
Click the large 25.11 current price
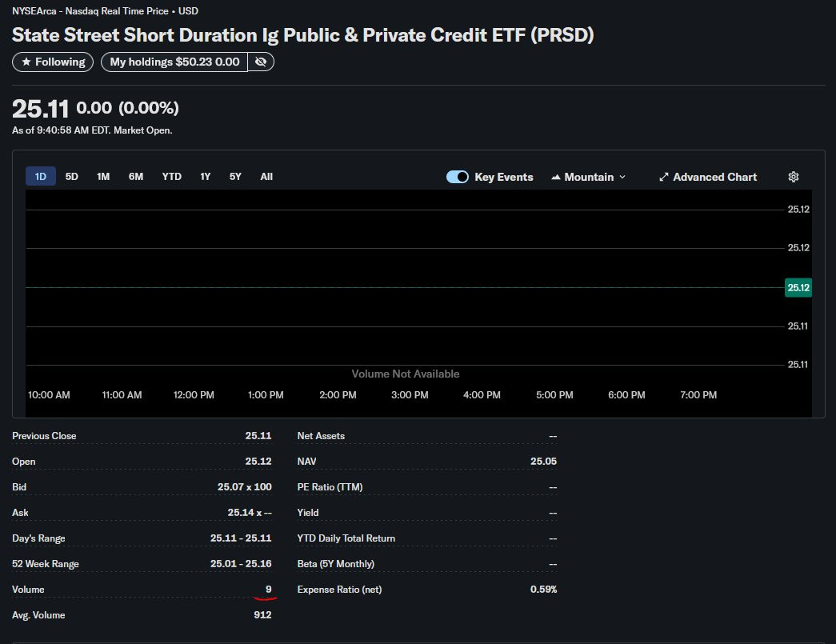coord(41,110)
